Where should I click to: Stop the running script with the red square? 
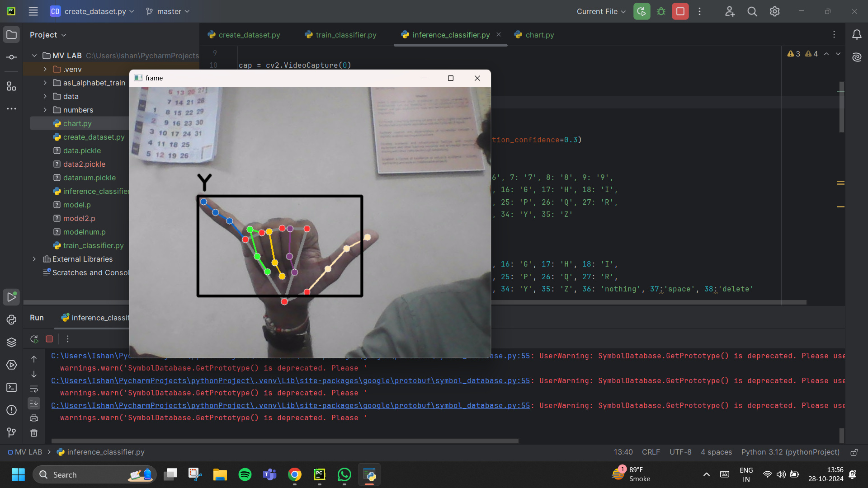[680, 11]
